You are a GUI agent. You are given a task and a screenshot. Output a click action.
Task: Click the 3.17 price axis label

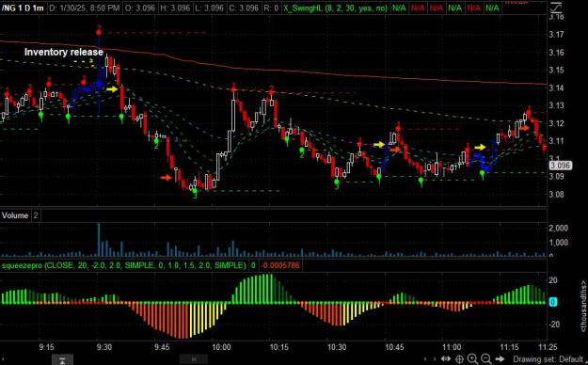(556, 35)
